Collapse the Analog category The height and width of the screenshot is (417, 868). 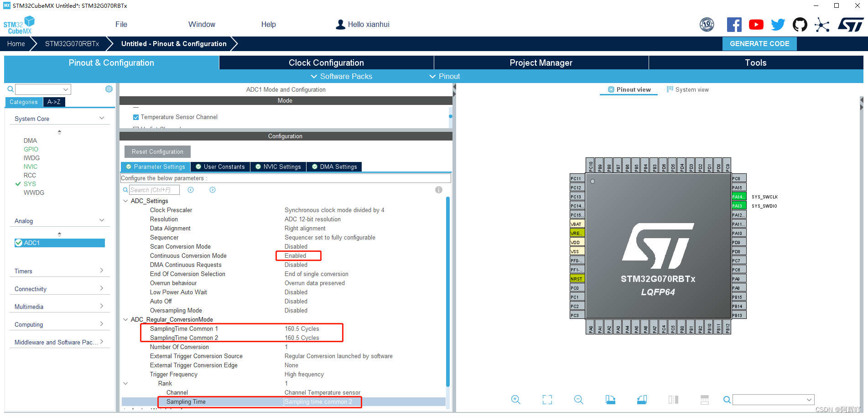(102, 220)
